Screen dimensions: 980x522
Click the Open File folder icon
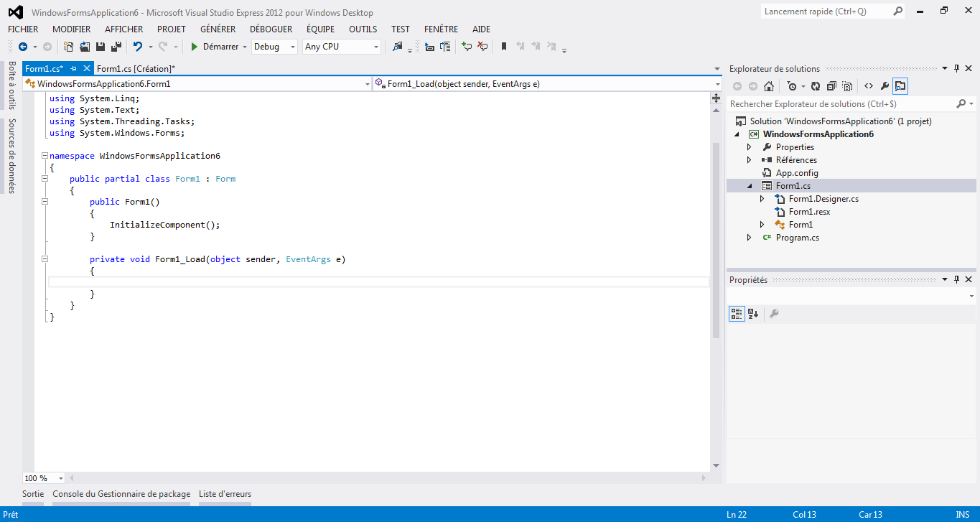click(x=85, y=47)
